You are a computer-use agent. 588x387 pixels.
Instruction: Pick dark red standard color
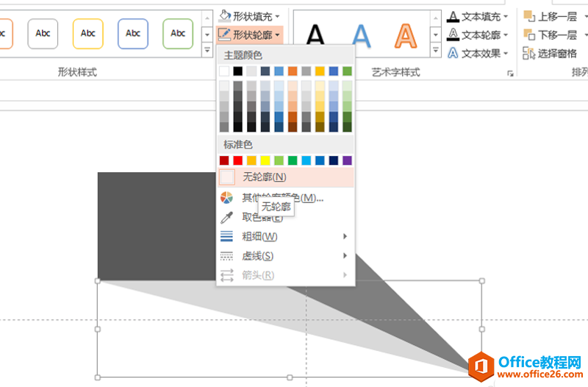click(224, 160)
